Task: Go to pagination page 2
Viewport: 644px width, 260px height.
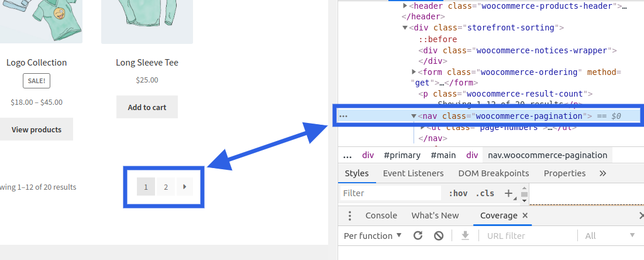Action: click(166, 187)
